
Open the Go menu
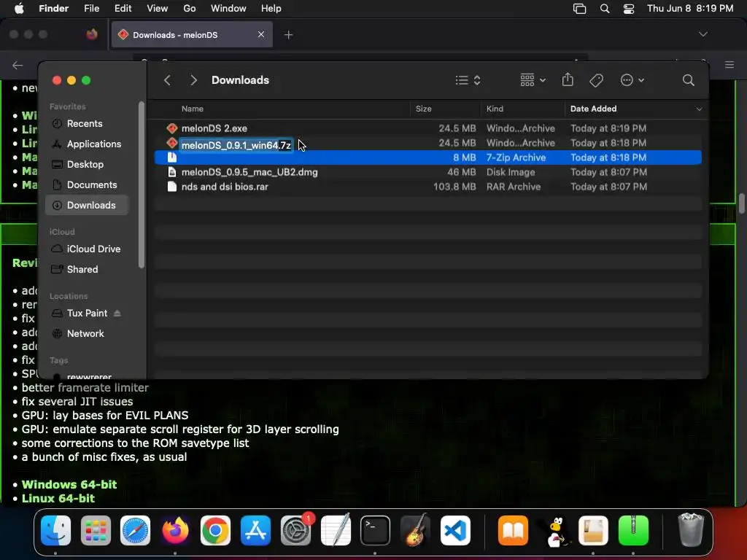tap(190, 9)
